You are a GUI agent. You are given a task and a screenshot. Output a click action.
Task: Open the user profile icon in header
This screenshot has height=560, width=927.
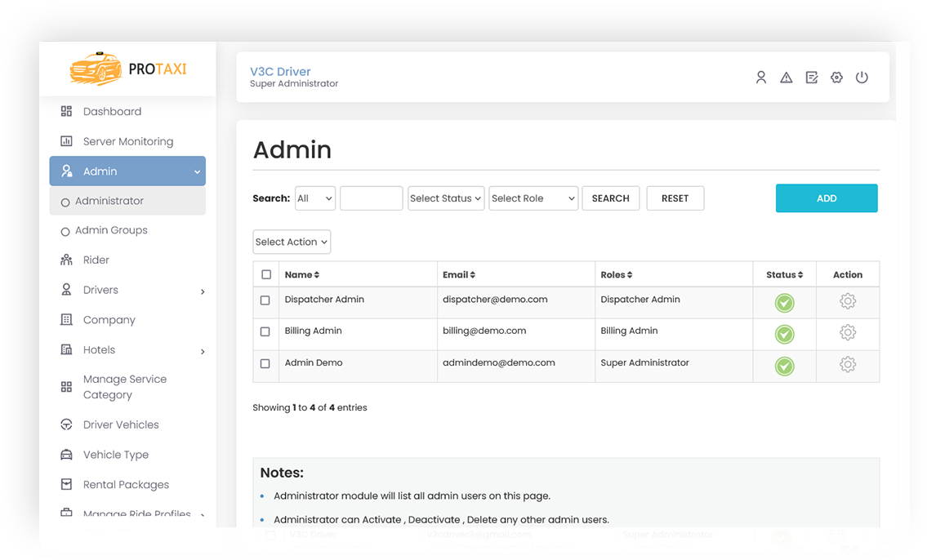click(x=761, y=78)
